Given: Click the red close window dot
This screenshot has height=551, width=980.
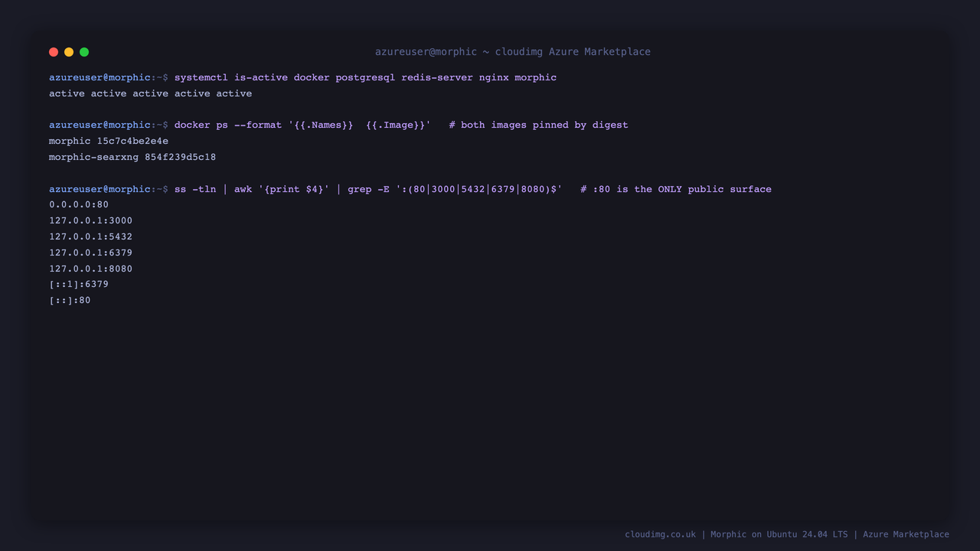Looking at the screenshot, I should tap(54, 52).
